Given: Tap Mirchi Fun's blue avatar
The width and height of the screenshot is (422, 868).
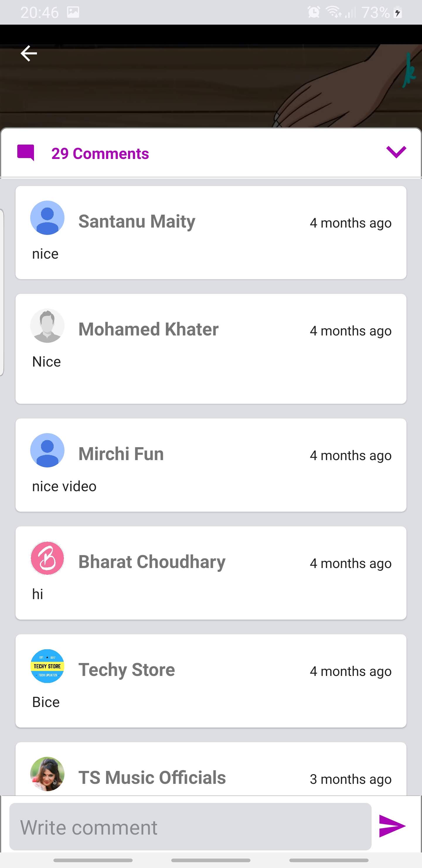Looking at the screenshot, I should (47, 450).
